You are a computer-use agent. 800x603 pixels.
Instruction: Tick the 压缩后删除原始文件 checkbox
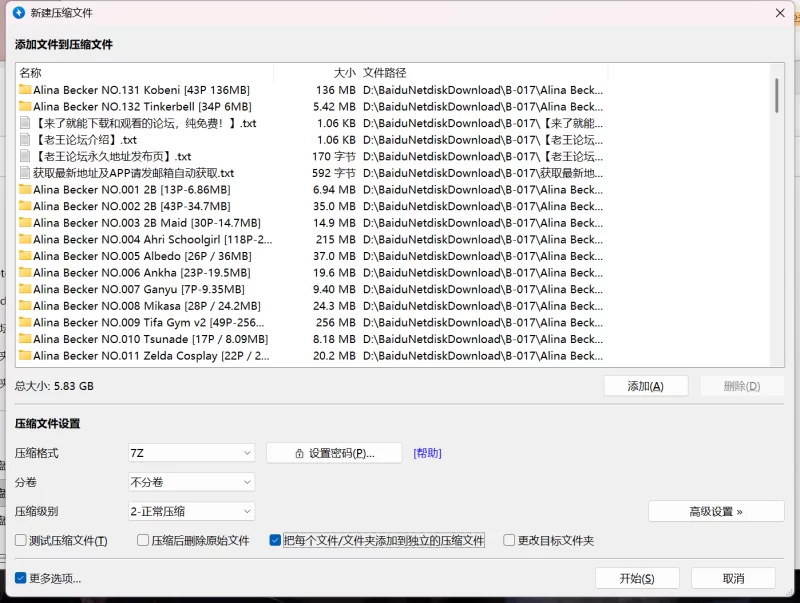tap(143, 541)
